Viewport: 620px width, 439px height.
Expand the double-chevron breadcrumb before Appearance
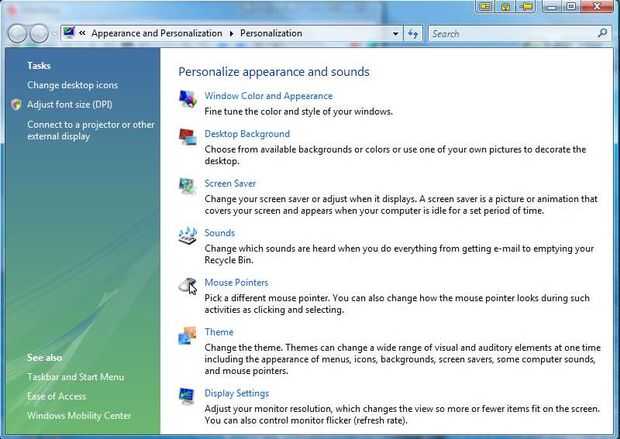tap(82, 33)
